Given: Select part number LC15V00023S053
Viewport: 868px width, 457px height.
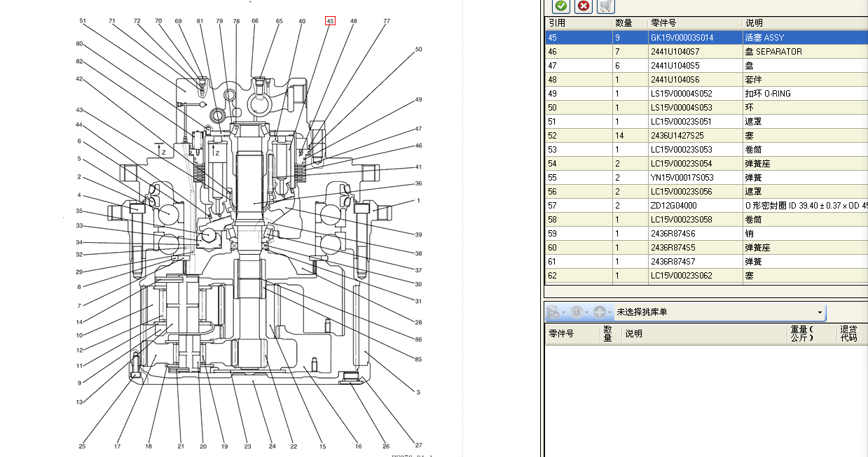Looking at the screenshot, I should 681,150.
